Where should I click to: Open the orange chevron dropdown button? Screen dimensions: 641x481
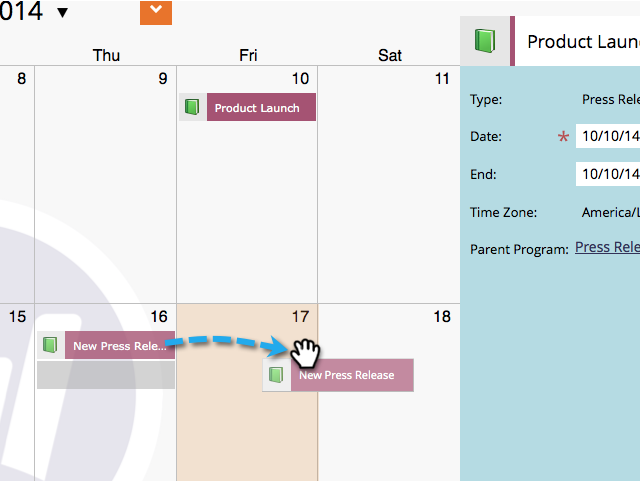156,12
